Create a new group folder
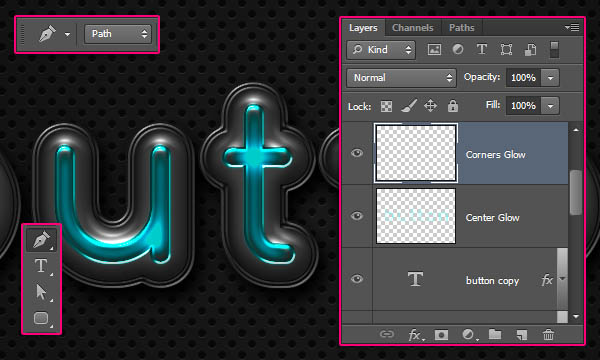The height and width of the screenshot is (360, 600). point(495,334)
